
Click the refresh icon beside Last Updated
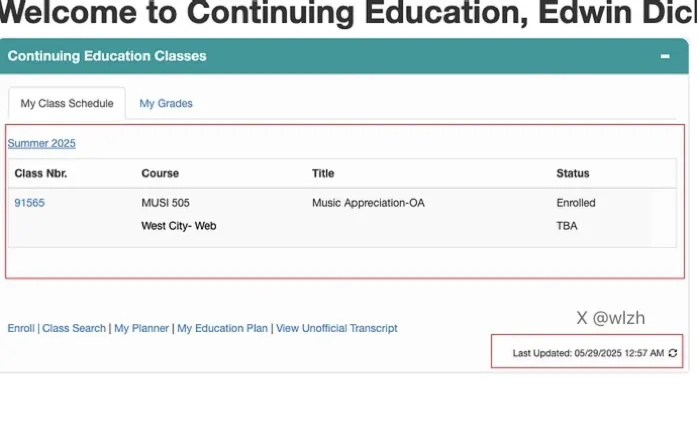(673, 353)
